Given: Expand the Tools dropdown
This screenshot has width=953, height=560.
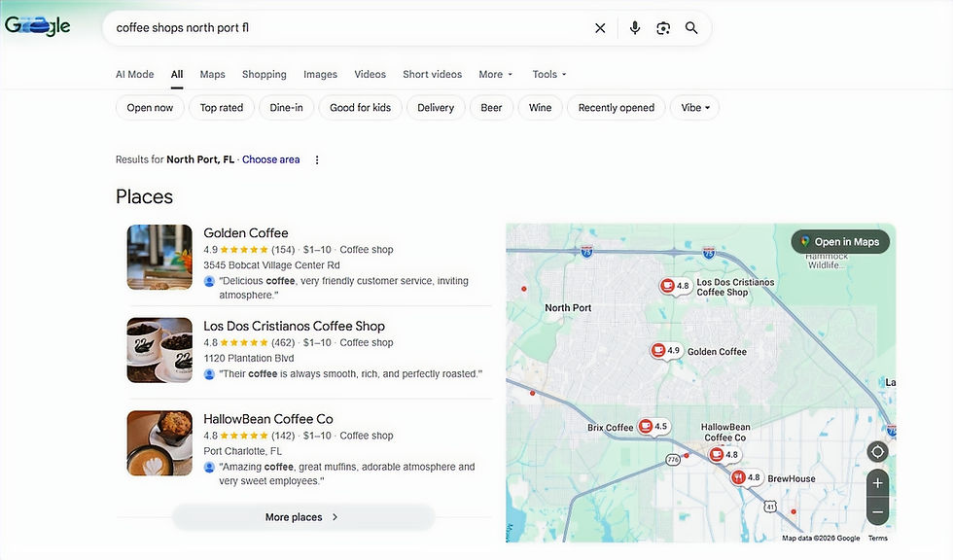Looking at the screenshot, I should pyautogui.click(x=549, y=74).
